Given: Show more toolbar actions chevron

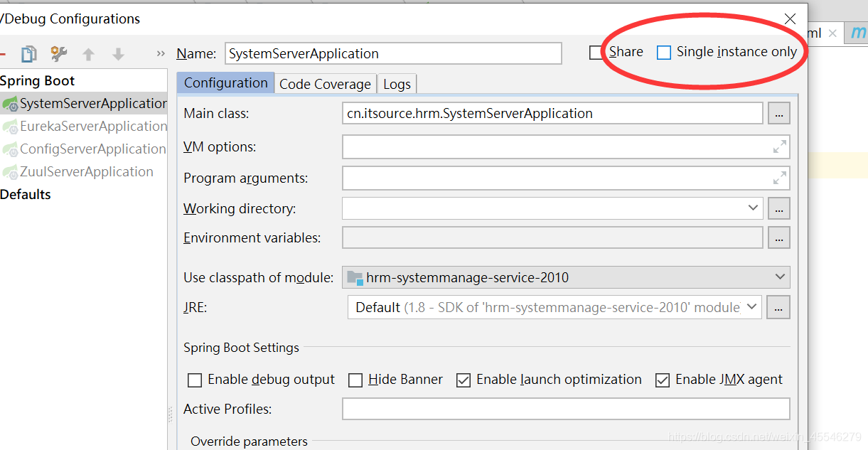Looking at the screenshot, I should click(x=161, y=54).
